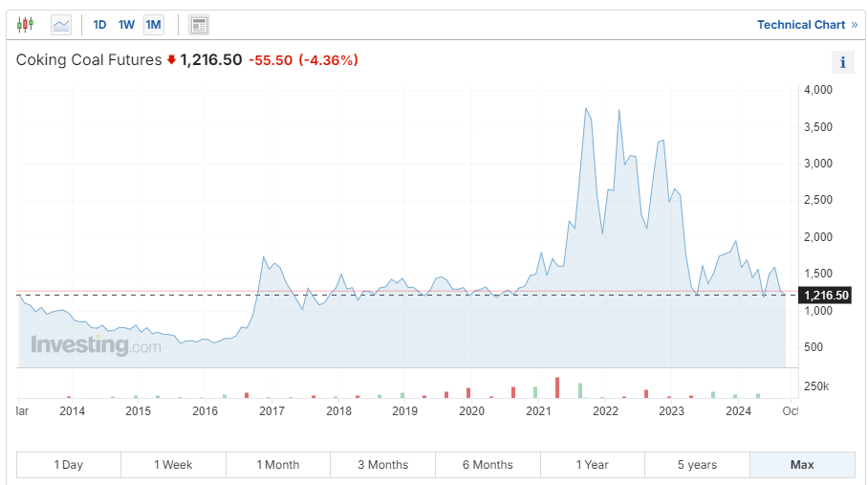Viewport: 868px width, 485px height.
Task: Click the 2014 label on the time axis
Action: click(72, 410)
